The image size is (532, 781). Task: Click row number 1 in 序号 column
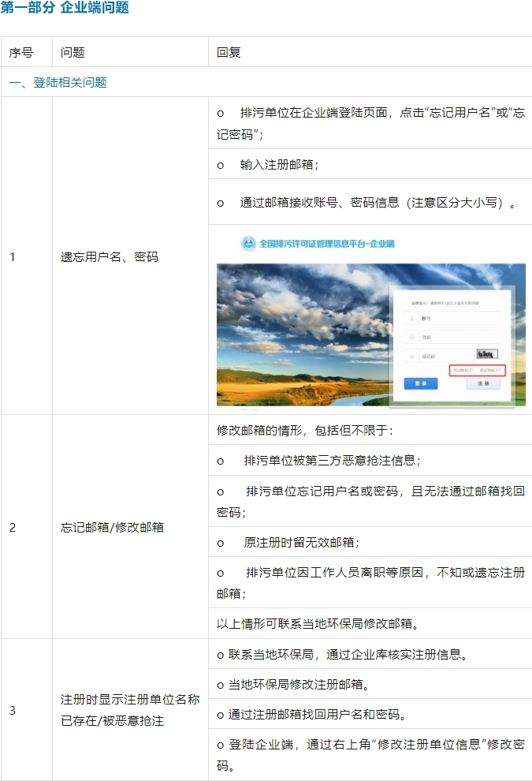(13, 257)
